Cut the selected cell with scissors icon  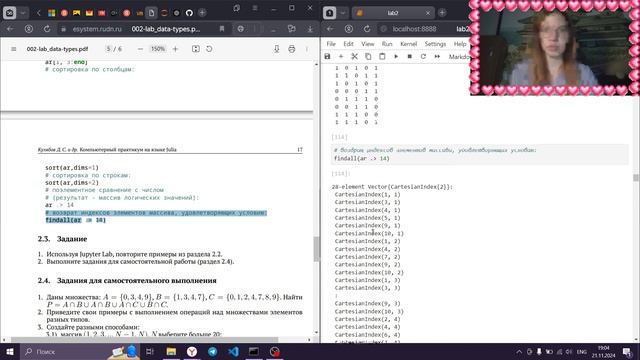(354, 56)
